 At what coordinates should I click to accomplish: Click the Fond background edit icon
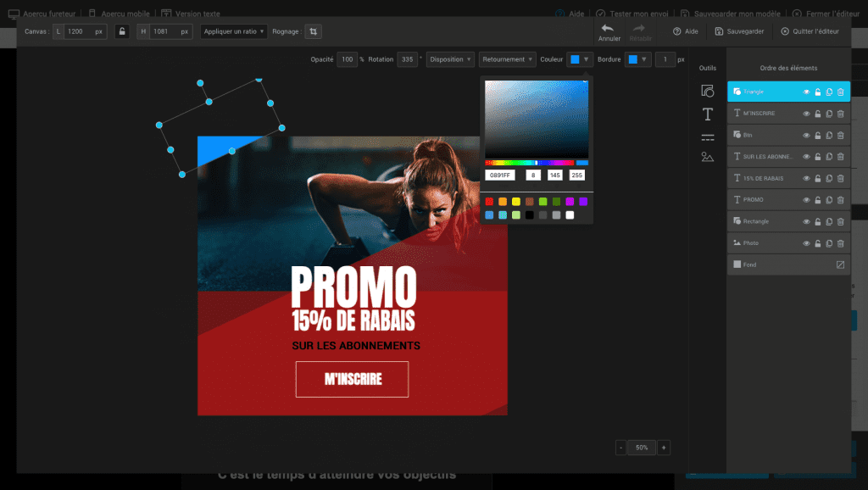coord(840,264)
